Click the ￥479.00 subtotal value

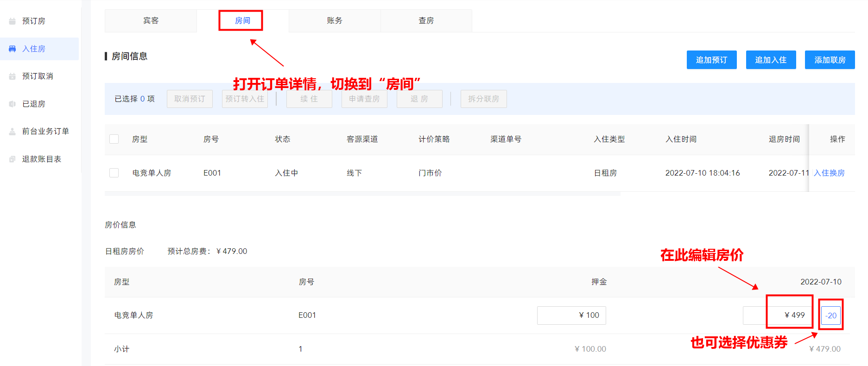click(825, 349)
